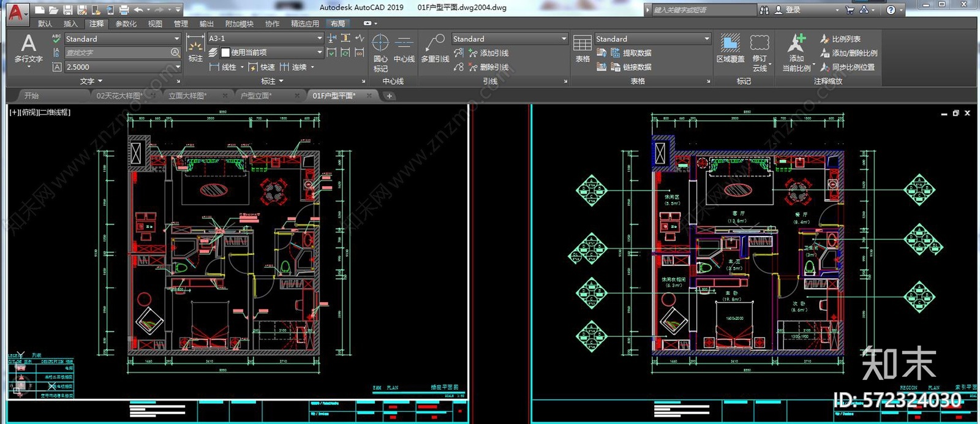Click the Revision Cloud (修订云线) tool
Image resolution: width=980 pixels, height=424 pixels.
[x=759, y=48]
